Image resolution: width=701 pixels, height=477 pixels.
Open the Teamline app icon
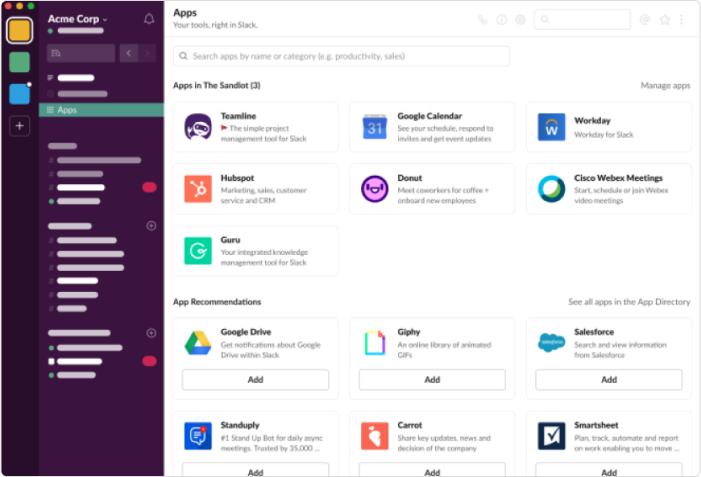click(198, 127)
